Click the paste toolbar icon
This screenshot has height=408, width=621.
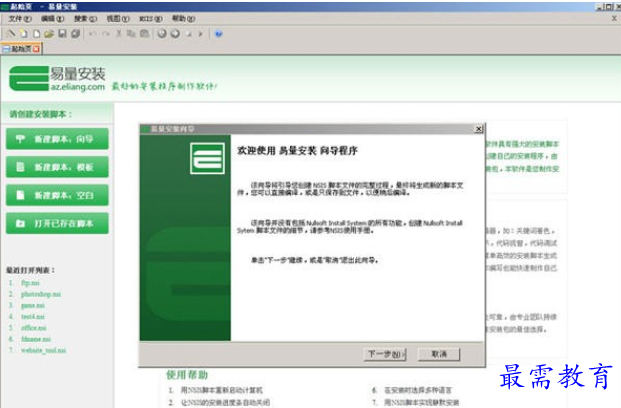[145, 34]
